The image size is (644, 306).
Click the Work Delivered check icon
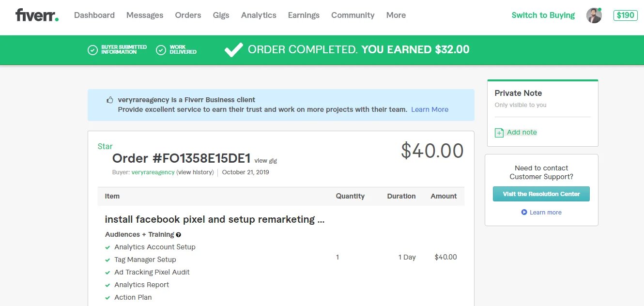pos(161,50)
